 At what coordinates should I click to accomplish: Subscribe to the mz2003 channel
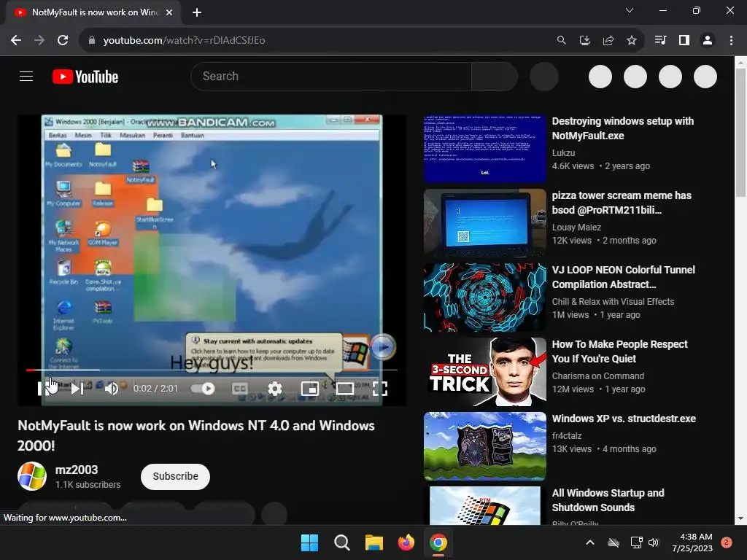point(175,476)
